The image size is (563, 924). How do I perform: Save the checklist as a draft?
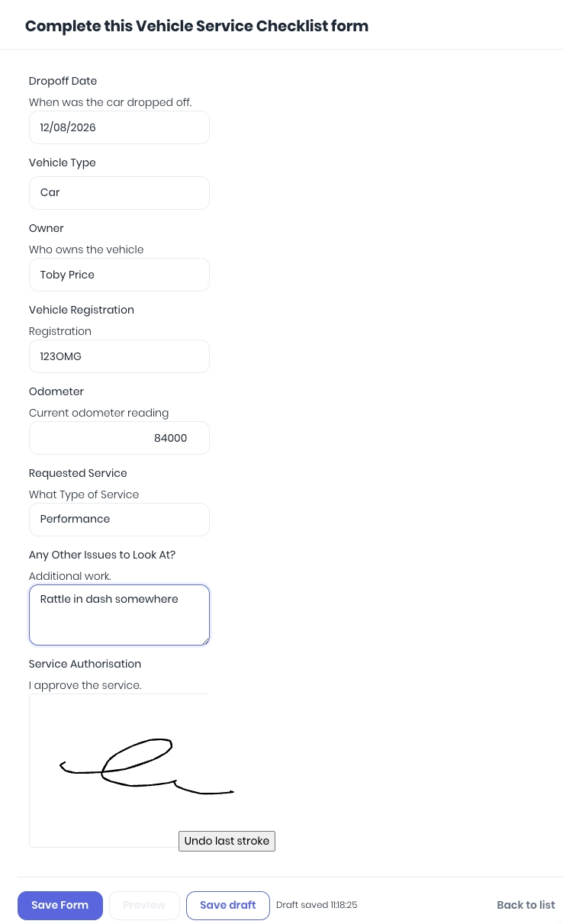(228, 905)
